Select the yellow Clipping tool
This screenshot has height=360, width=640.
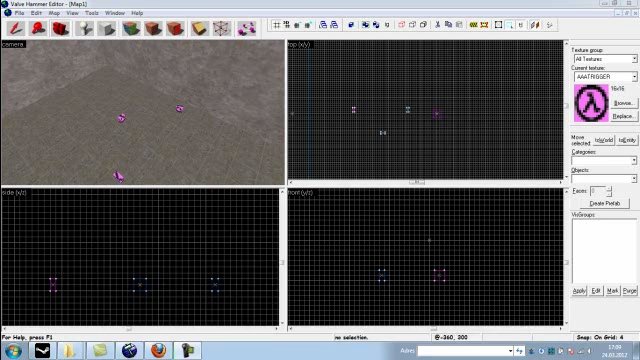(200, 29)
